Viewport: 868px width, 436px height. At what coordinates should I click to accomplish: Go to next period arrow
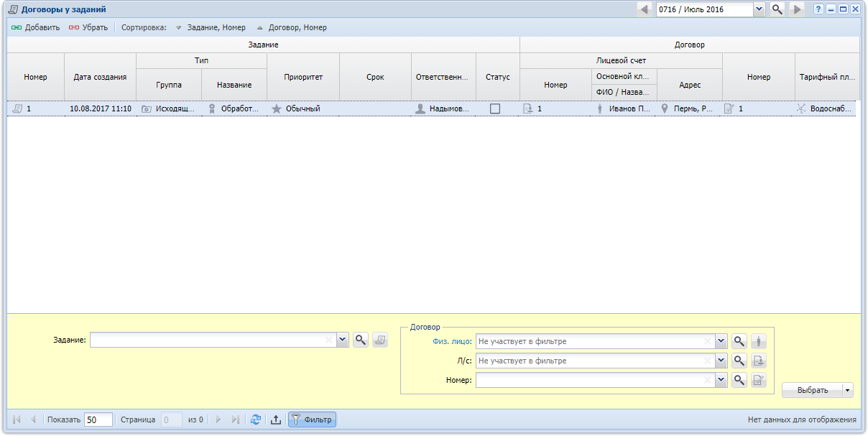pyautogui.click(x=796, y=9)
